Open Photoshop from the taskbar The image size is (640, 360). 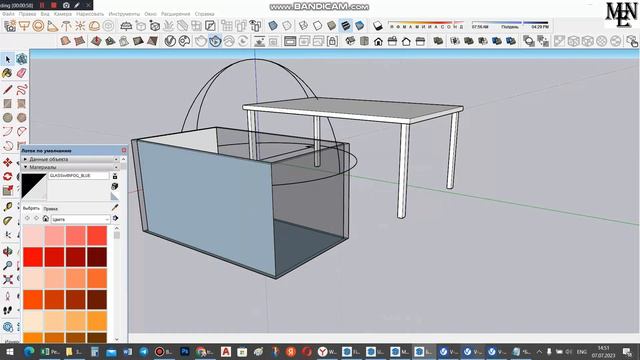pyautogui.click(x=184, y=351)
